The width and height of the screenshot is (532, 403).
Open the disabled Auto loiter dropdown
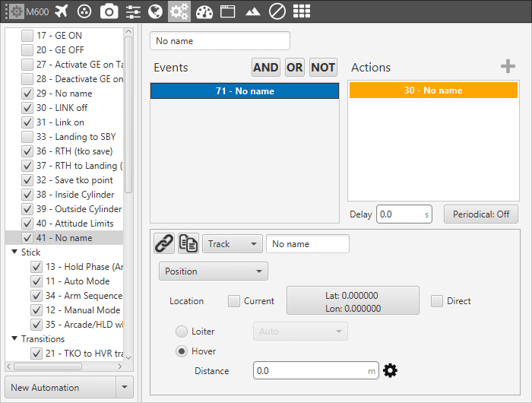pos(300,332)
